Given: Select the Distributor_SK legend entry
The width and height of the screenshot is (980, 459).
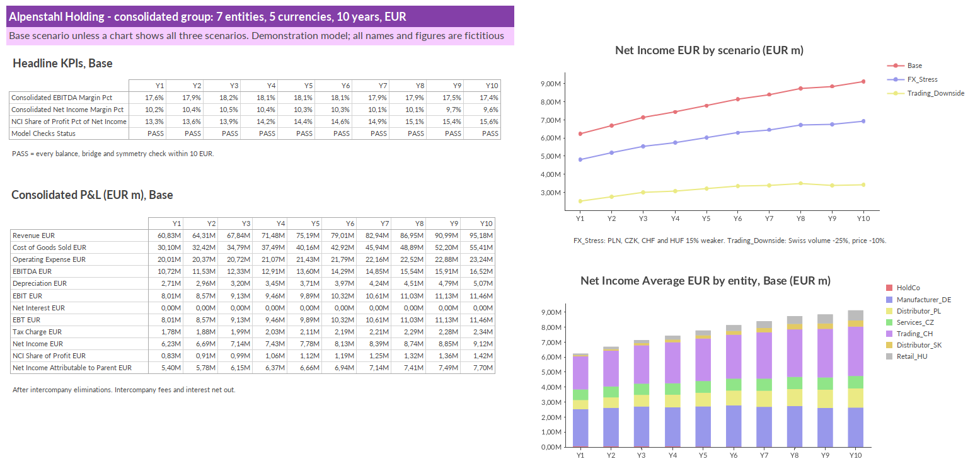Looking at the screenshot, I should tap(914, 345).
